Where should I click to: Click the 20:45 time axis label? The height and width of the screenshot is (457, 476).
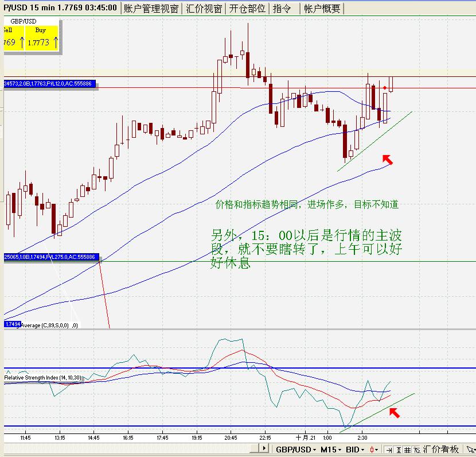click(231, 438)
